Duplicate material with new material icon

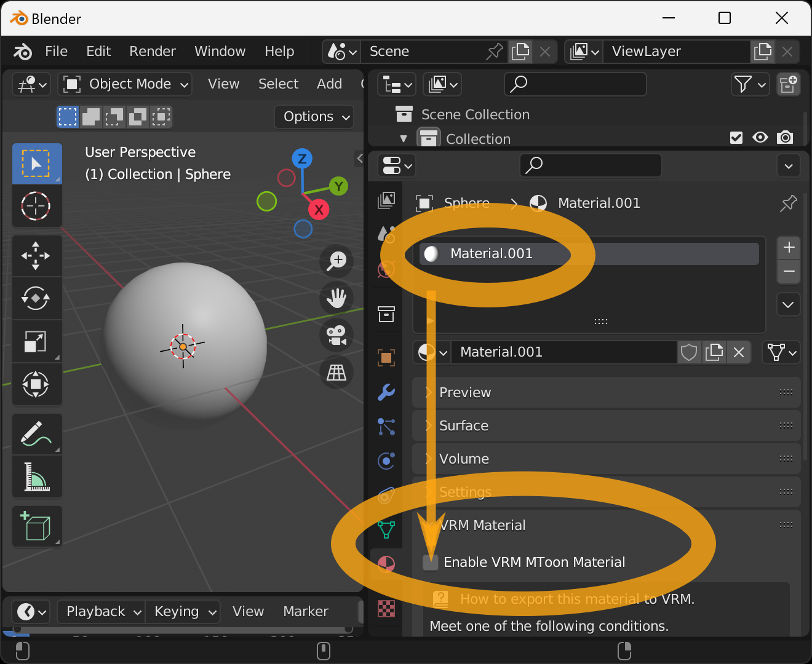tap(714, 352)
